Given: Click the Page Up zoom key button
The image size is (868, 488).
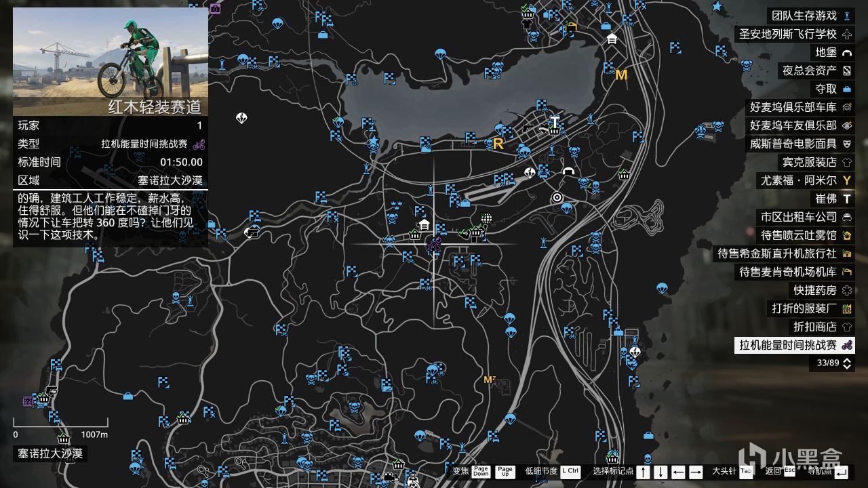Looking at the screenshot, I should click(505, 471).
